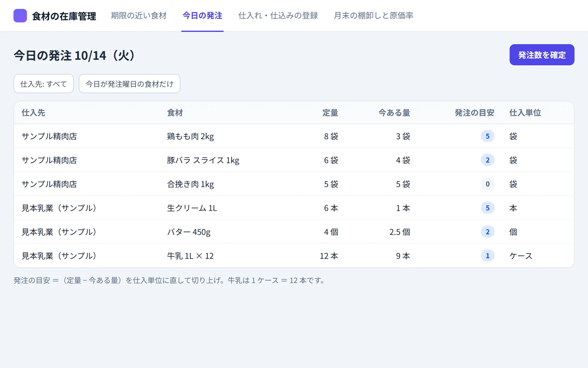Select the 今日の発注 tab
Image resolution: width=588 pixels, height=368 pixels.
202,16
